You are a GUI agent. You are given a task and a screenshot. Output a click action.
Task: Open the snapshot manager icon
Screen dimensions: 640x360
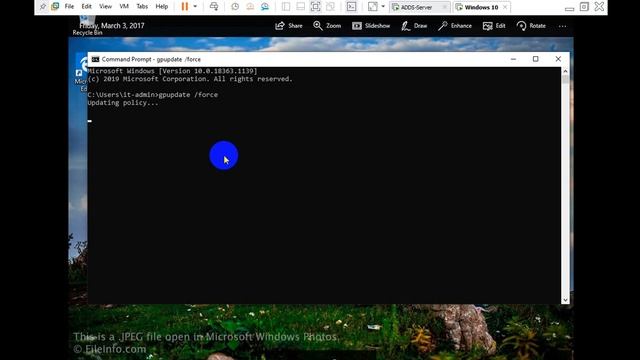(264, 7)
